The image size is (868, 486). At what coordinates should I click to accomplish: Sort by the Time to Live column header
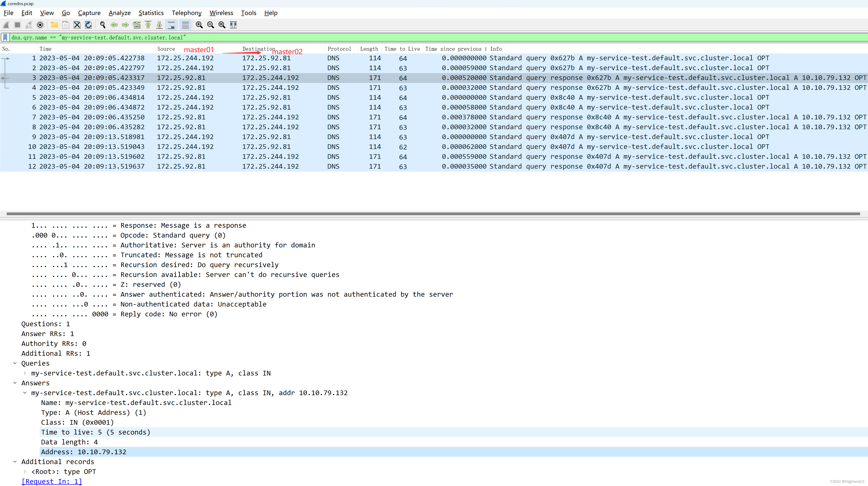click(x=402, y=49)
